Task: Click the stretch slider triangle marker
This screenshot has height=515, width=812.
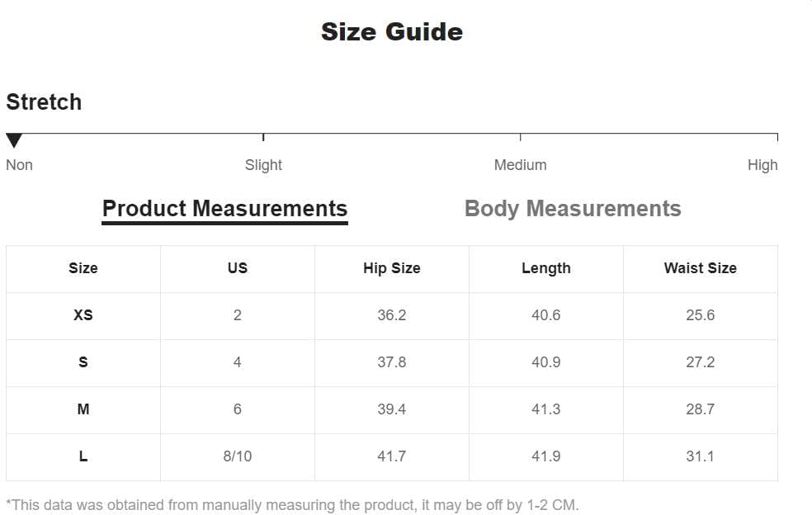Action: [x=14, y=140]
